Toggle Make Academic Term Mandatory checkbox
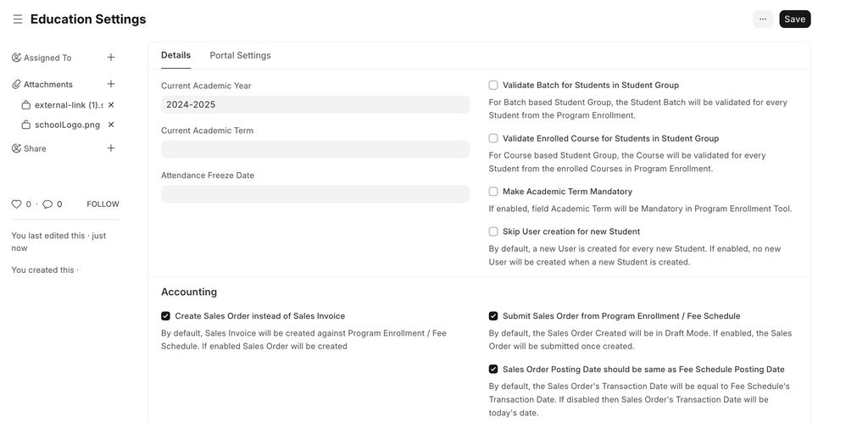The width and height of the screenshot is (868, 423). [x=493, y=192]
